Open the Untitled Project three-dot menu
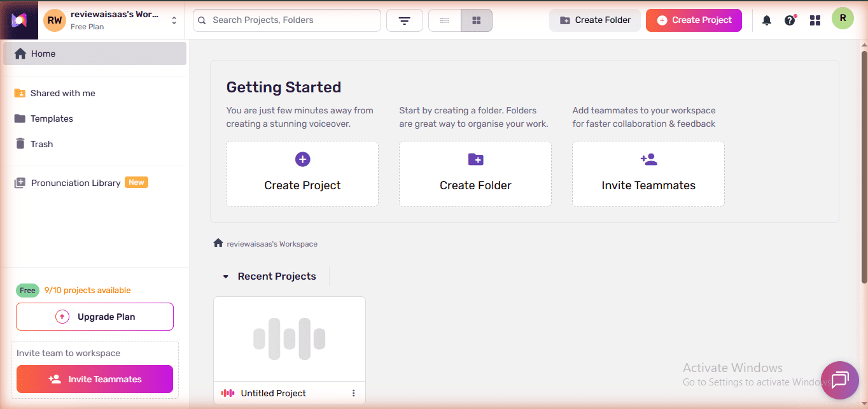Viewport: 868px width, 409px height. (x=354, y=393)
